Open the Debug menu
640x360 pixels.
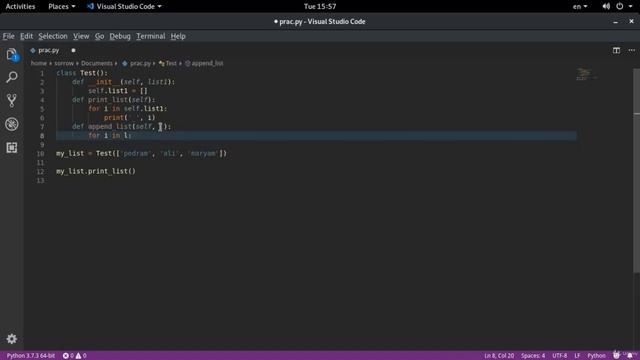pyautogui.click(x=120, y=36)
